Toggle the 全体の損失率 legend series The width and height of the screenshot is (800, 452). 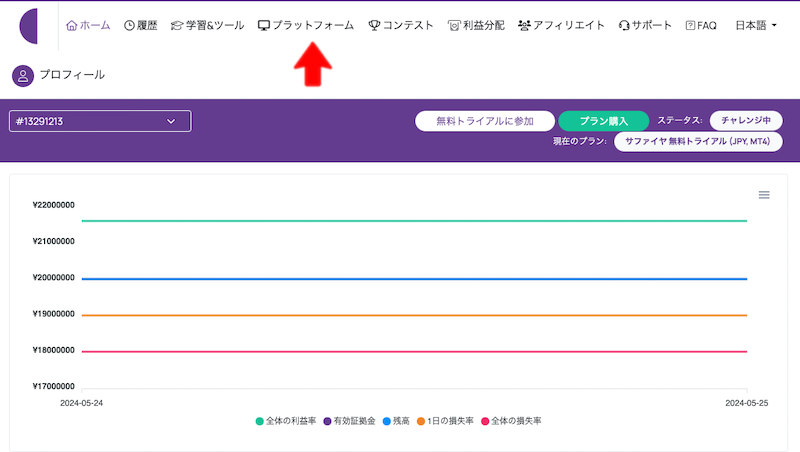tap(511, 421)
